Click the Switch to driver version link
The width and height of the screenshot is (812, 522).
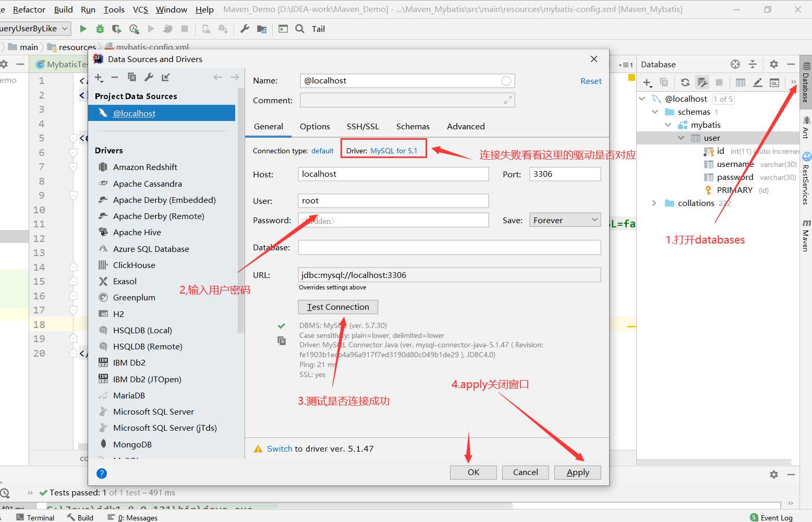tap(280, 448)
